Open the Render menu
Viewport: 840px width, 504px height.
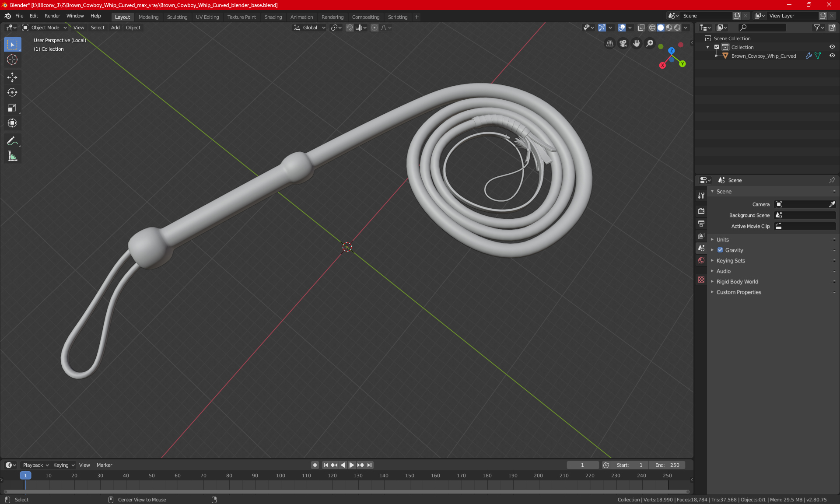point(52,16)
